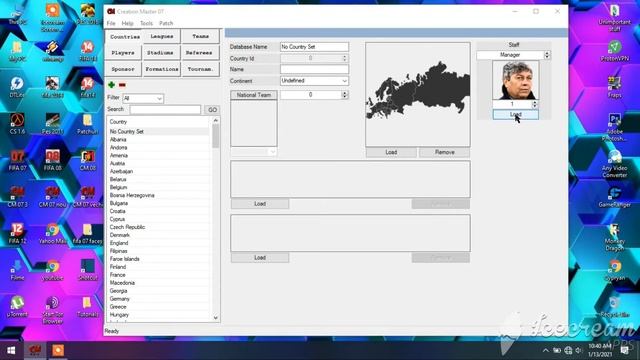Click the Country column header
Viewport: 640px width, 360px height.
159,122
